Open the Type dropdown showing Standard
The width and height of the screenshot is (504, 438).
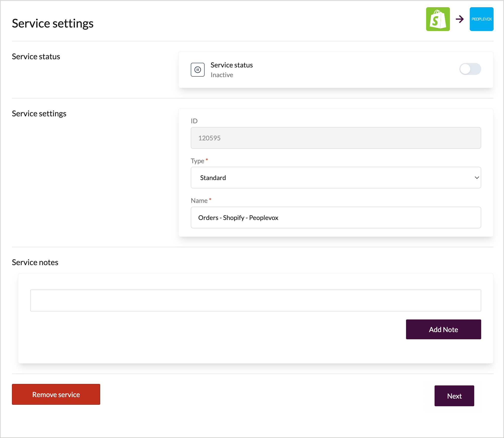tap(335, 178)
